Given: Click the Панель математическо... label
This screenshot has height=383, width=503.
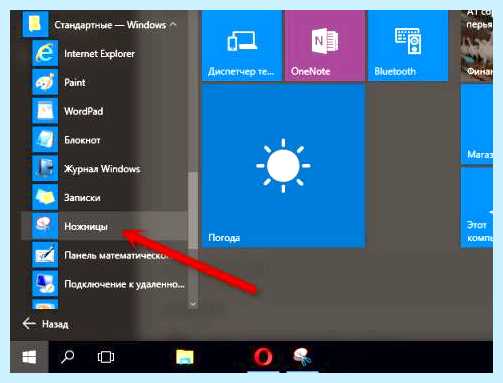Looking at the screenshot, I should point(117,255).
